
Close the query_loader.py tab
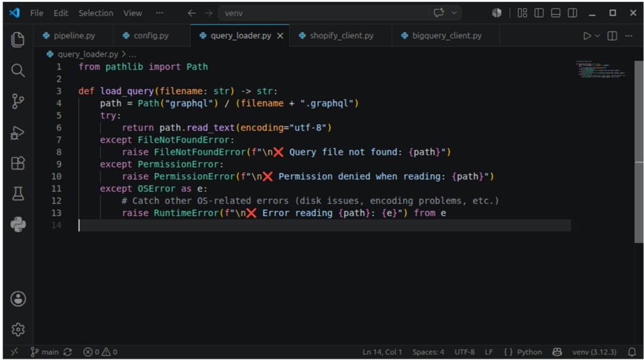point(280,36)
